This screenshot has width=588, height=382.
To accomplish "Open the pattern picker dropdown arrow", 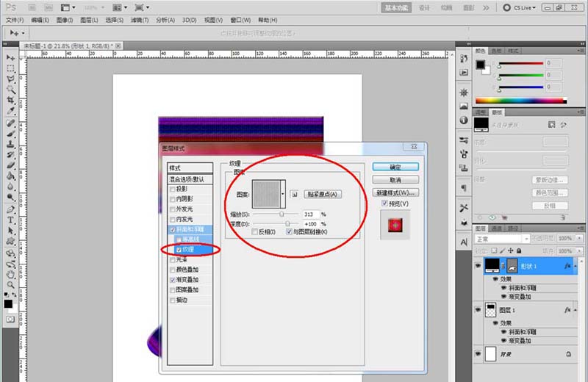I will [x=283, y=194].
